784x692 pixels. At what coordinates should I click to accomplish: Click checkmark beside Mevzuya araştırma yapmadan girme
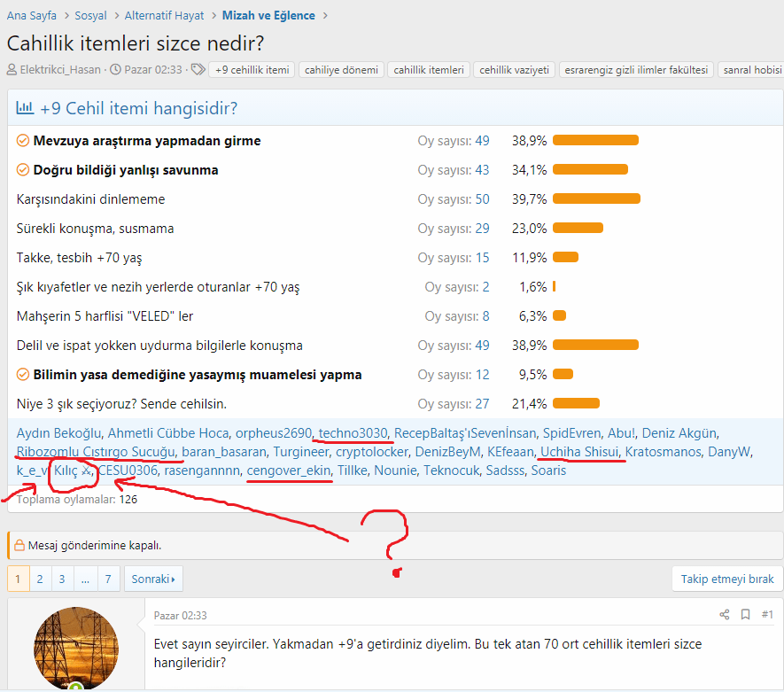(22, 141)
